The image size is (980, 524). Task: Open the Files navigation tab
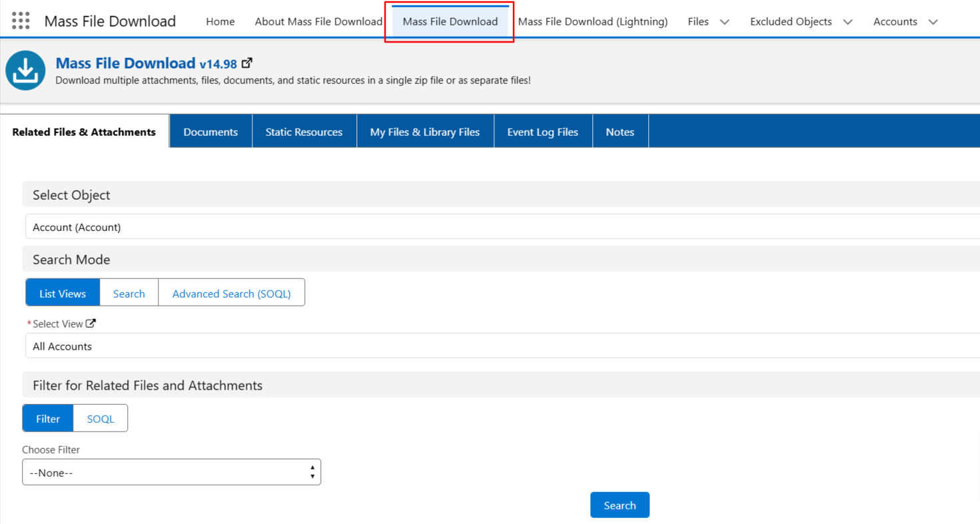click(x=698, y=21)
